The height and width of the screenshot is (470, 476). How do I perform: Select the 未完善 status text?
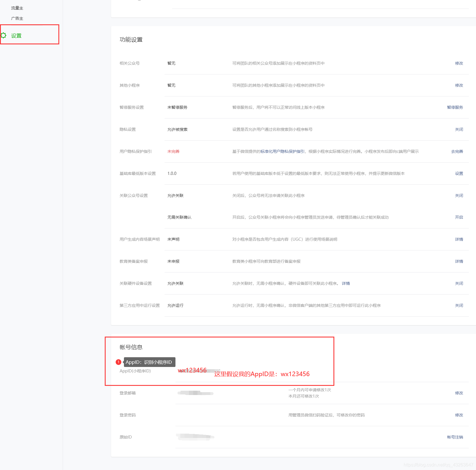(173, 151)
